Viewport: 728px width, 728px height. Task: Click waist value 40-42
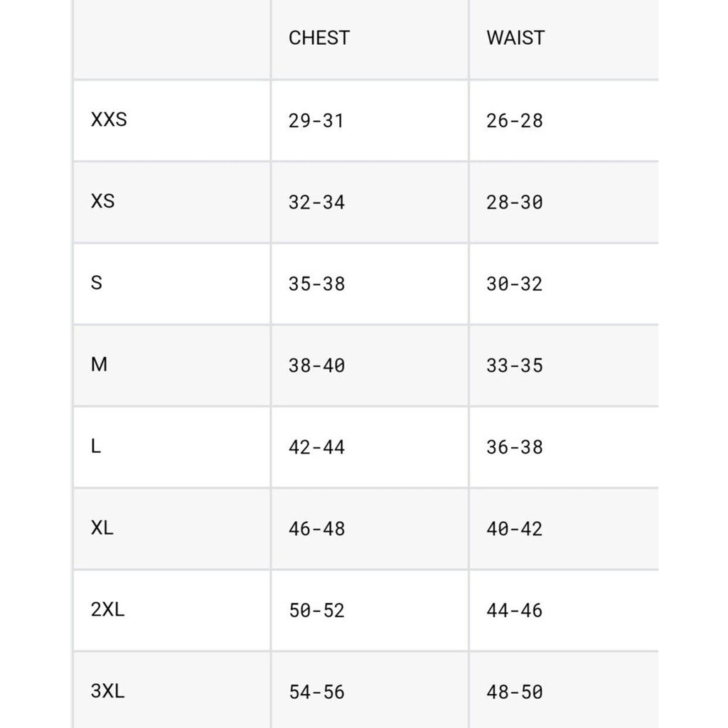515,529
